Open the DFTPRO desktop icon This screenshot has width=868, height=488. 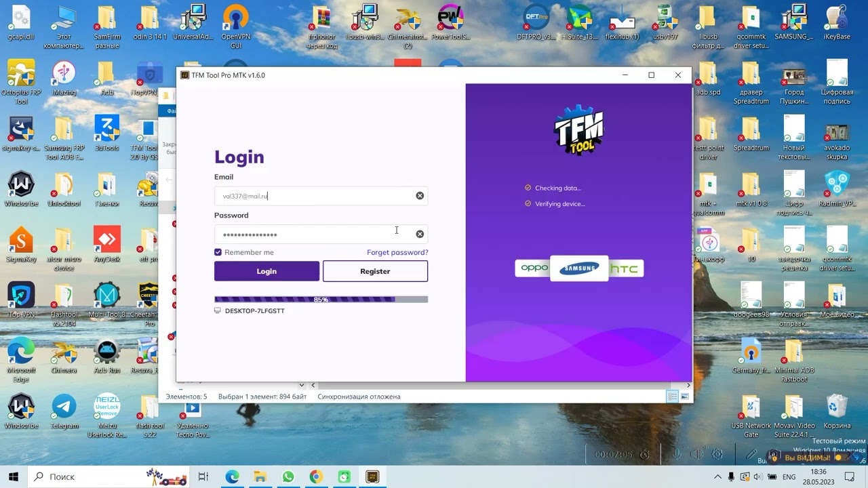click(x=536, y=22)
